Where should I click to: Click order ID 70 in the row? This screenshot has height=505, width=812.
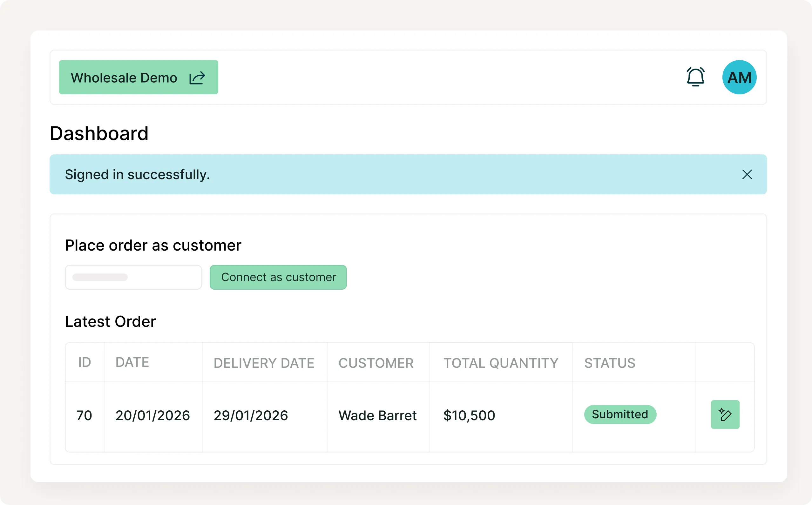pyautogui.click(x=84, y=415)
